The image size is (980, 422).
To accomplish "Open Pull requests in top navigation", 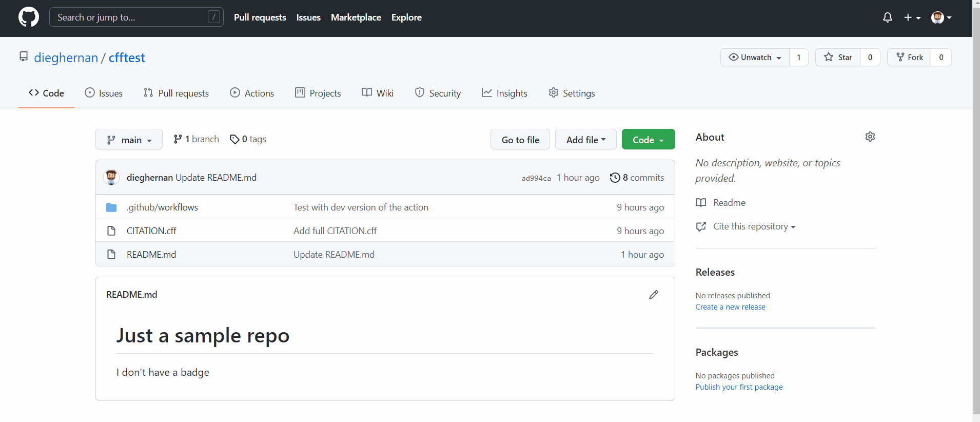I will pos(260,17).
